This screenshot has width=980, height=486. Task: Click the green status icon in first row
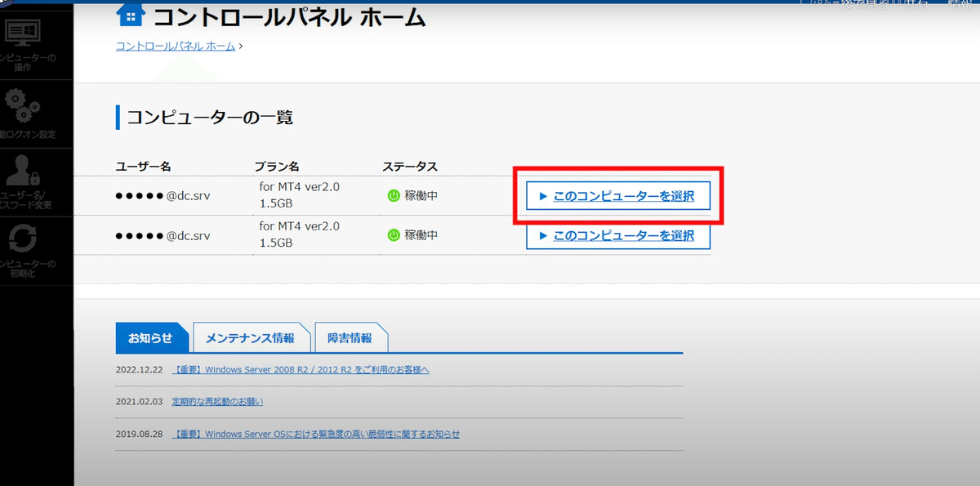(x=394, y=196)
